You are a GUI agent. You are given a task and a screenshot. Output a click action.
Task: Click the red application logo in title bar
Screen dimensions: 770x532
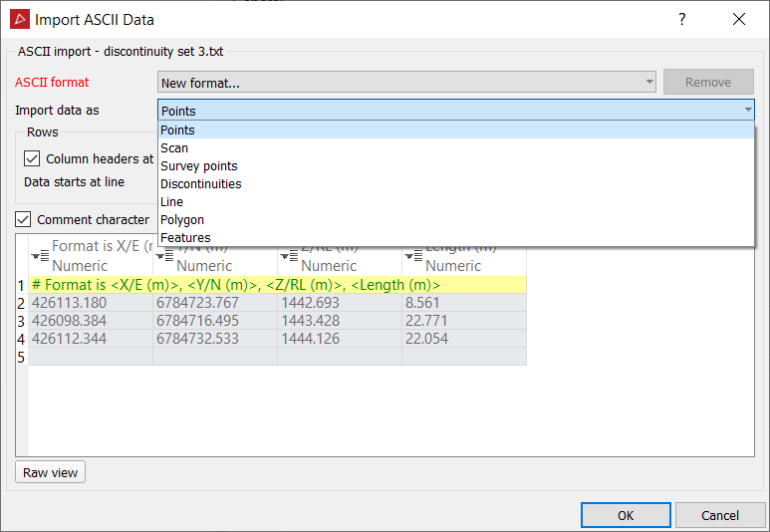(19, 19)
